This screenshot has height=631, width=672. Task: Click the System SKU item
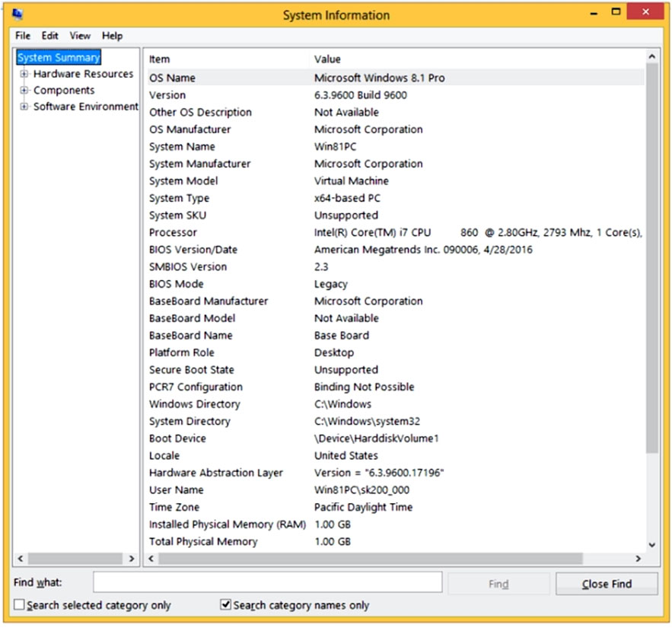177,215
